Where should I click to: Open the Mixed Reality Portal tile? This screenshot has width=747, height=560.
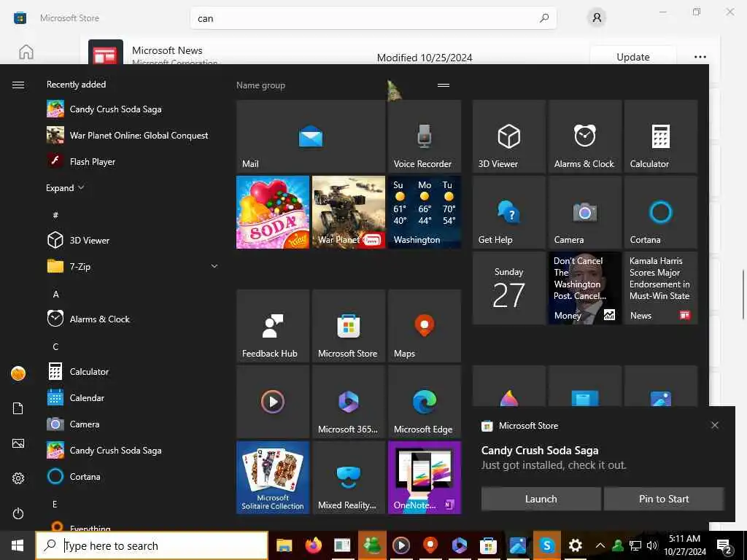pyautogui.click(x=349, y=478)
